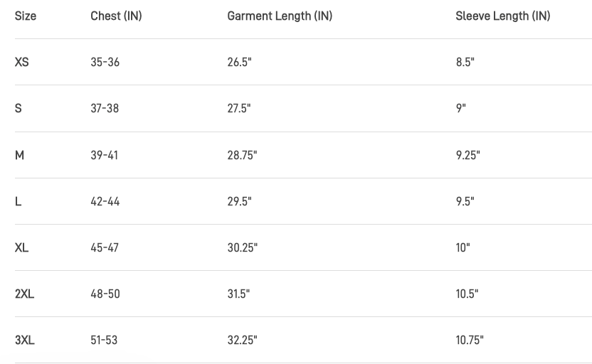This screenshot has width=592, height=364.
Task: Select sleeve length 9.25" cell
Action: coord(467,155)
